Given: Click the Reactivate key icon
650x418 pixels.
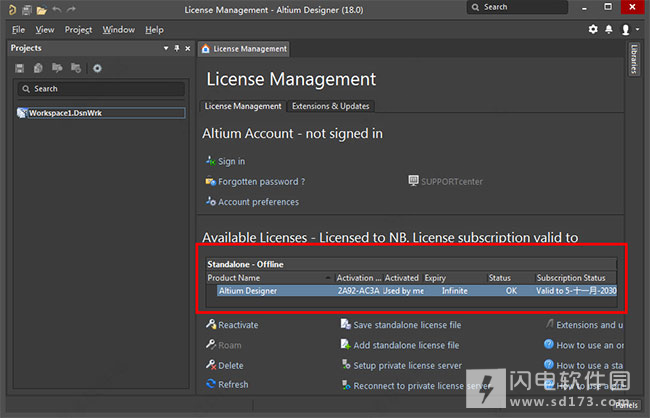Looking at the screenshot, I should pyautogui.click(x=211, y=324).
